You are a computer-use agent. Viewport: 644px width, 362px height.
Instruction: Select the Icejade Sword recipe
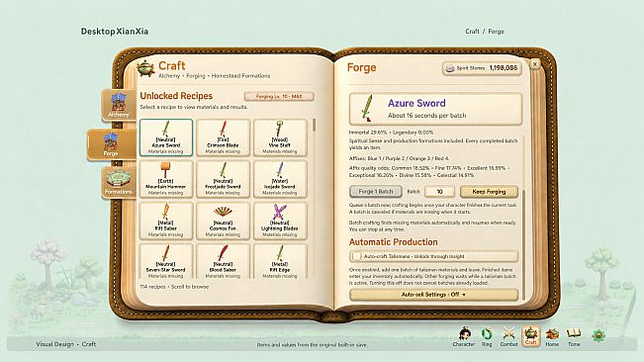(x=280, y=179)
